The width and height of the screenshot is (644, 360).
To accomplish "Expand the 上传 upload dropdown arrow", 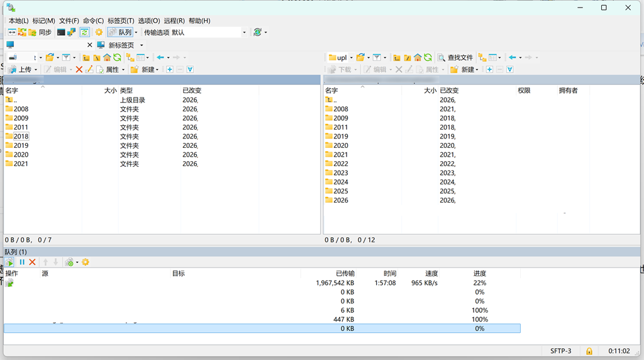I will click(x=36, y=70).
